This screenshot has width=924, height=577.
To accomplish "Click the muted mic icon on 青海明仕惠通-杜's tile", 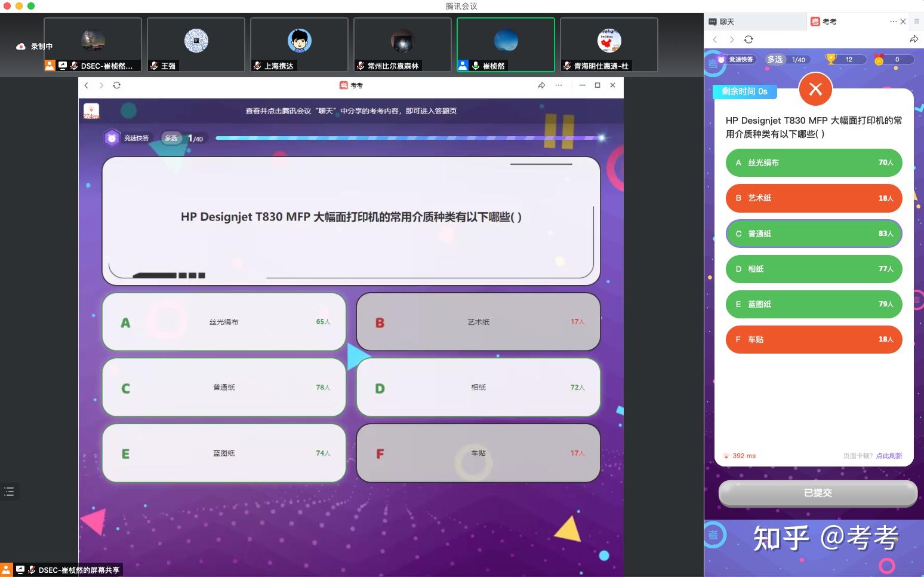I will click(567, 66).
